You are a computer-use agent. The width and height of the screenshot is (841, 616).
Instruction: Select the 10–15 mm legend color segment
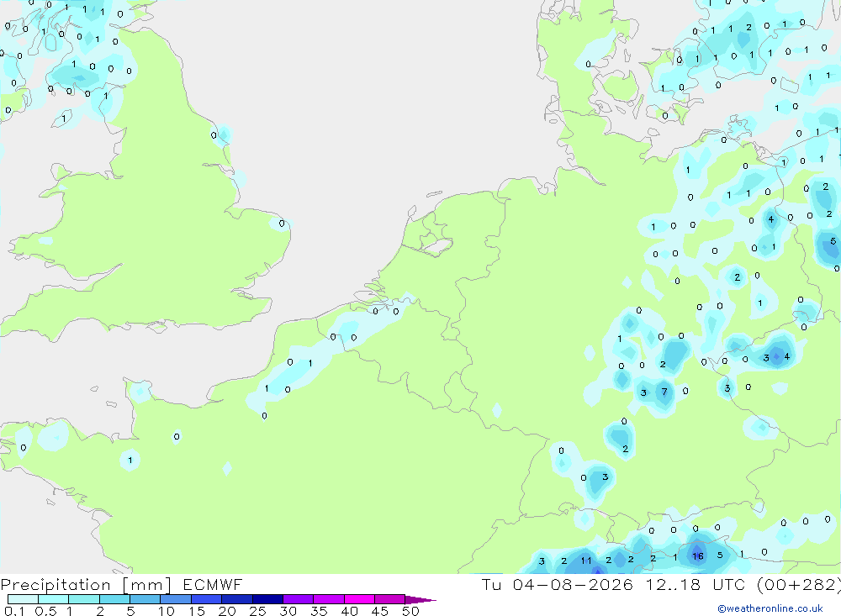(x=176, y=599)
